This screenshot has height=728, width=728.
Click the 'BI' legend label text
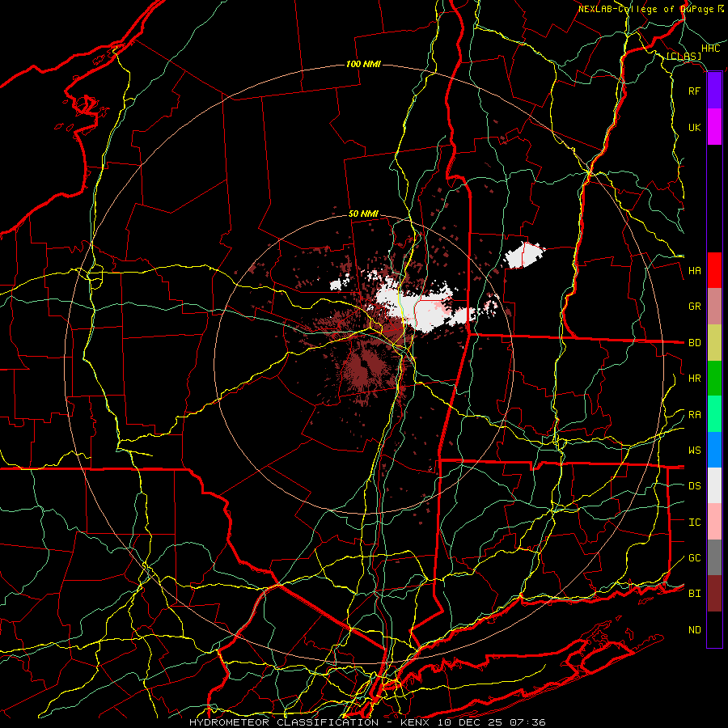pyautogui.click(x=694, y=594)
